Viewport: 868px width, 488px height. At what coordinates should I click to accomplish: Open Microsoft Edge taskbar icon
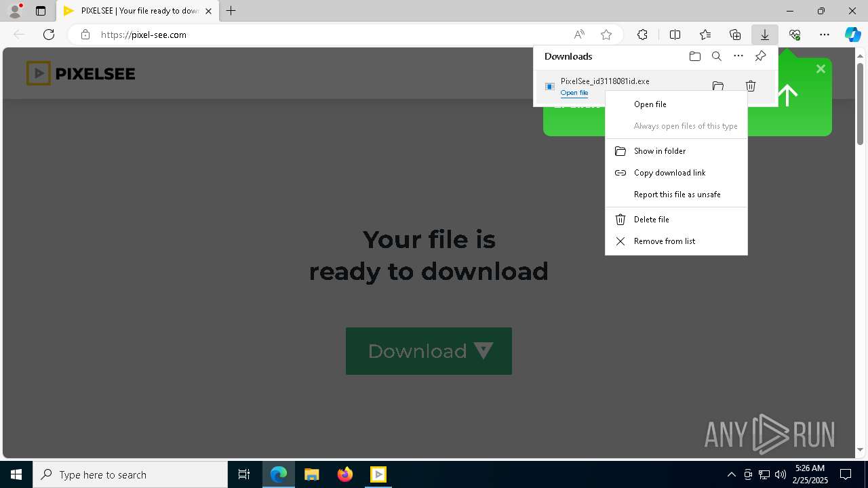tap(279, 474)
